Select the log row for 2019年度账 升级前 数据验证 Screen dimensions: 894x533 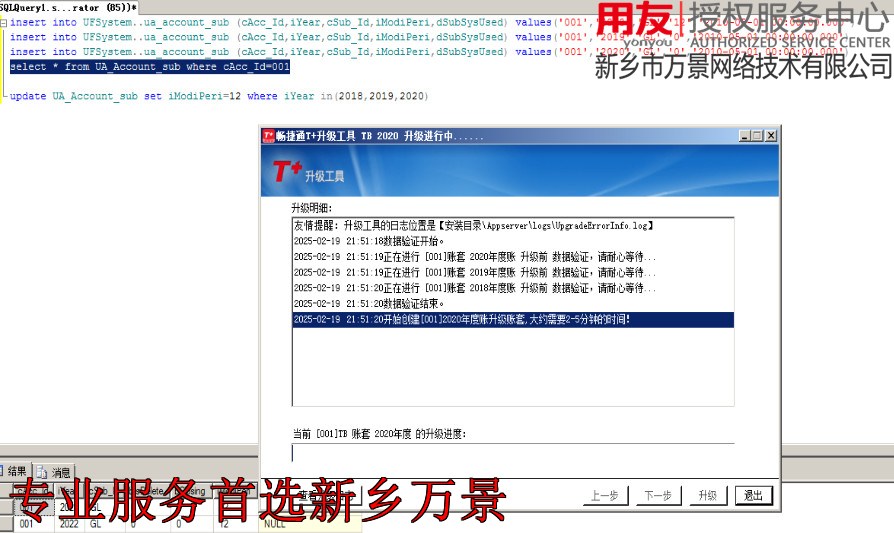[x=513, y=272]
